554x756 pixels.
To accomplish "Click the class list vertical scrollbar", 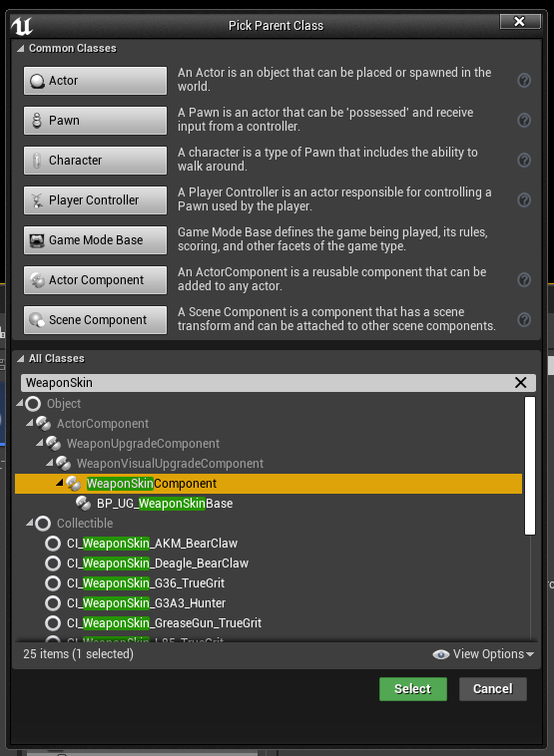I will [530, 466].
